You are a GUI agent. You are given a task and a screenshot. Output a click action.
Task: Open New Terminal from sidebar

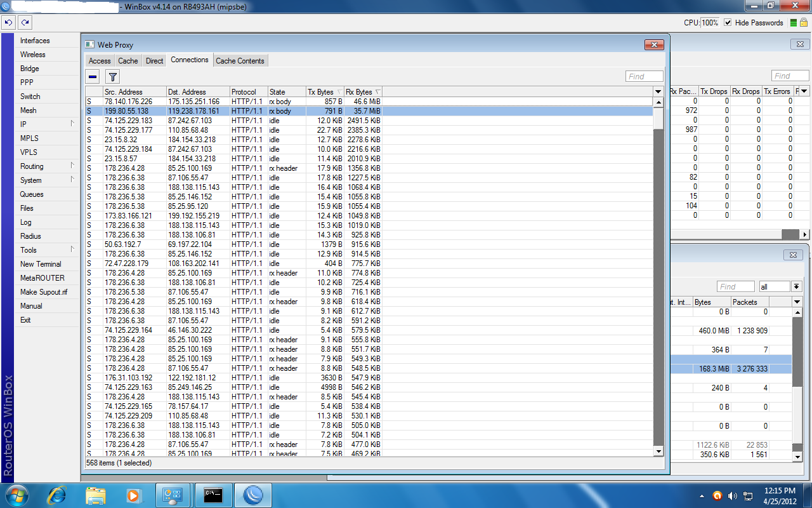coord(41,264)
